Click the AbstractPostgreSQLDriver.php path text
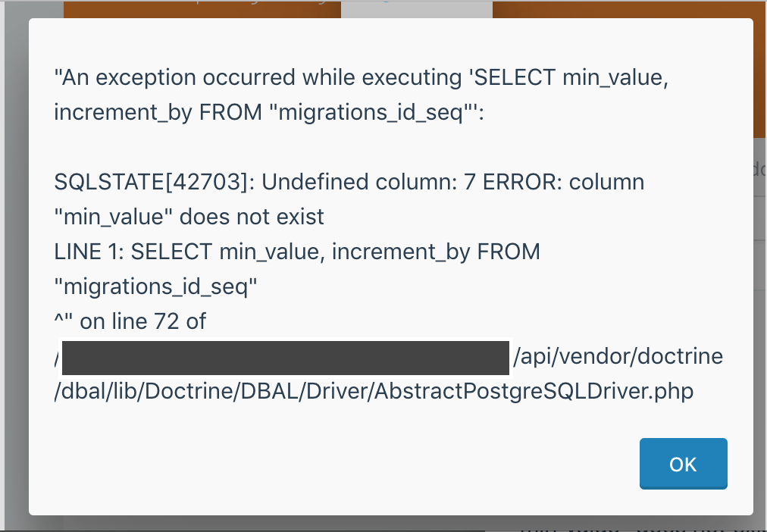The height and width of the screenshot is (532, 767). pos(374,391)
